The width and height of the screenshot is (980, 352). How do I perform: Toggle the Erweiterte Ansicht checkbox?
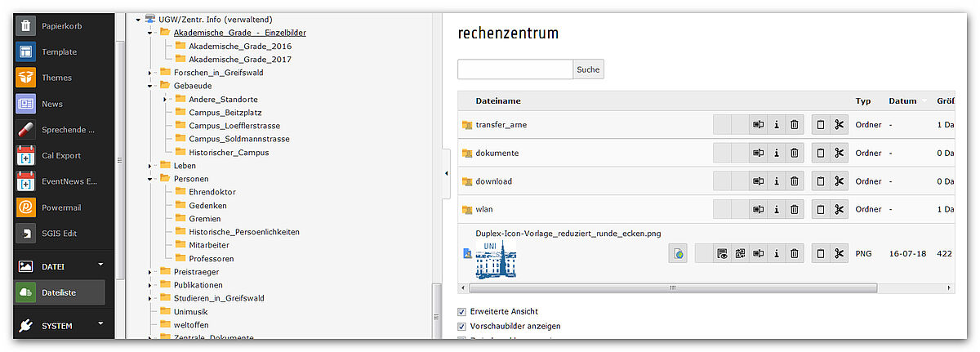(462, 312)
